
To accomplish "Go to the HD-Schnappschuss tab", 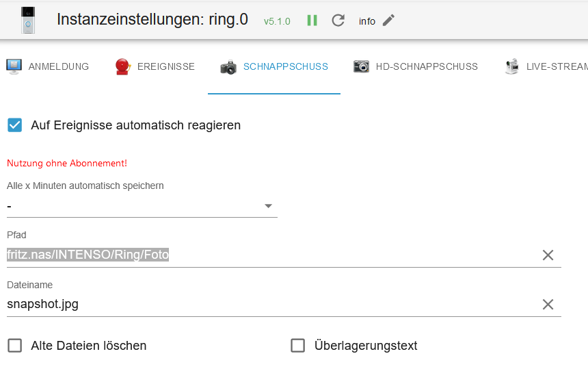I will coord(427,66).
